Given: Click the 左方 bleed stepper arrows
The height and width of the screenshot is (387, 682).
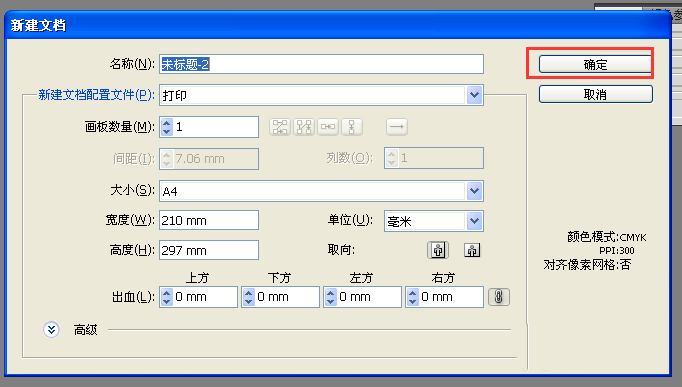Looking at the screenshot, I should [331, 297].
